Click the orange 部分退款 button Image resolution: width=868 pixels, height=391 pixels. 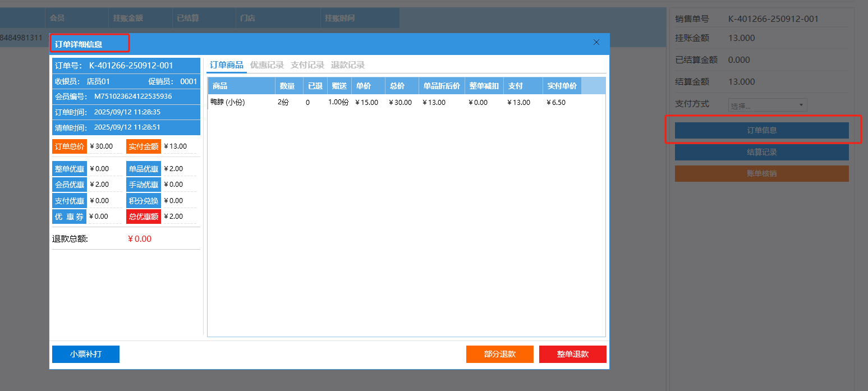499,354
